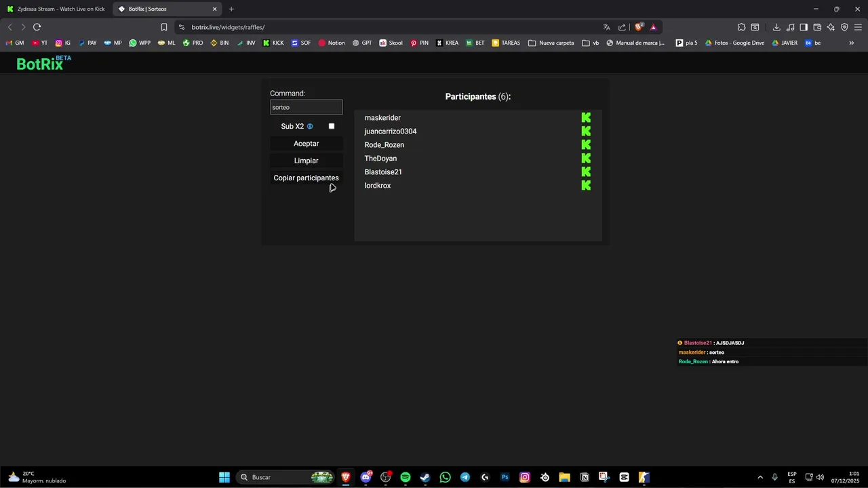The width and height of the screenshot is (868, 488).
Task: Open Brave Wallet icon
Action: (x=817, y=27)
